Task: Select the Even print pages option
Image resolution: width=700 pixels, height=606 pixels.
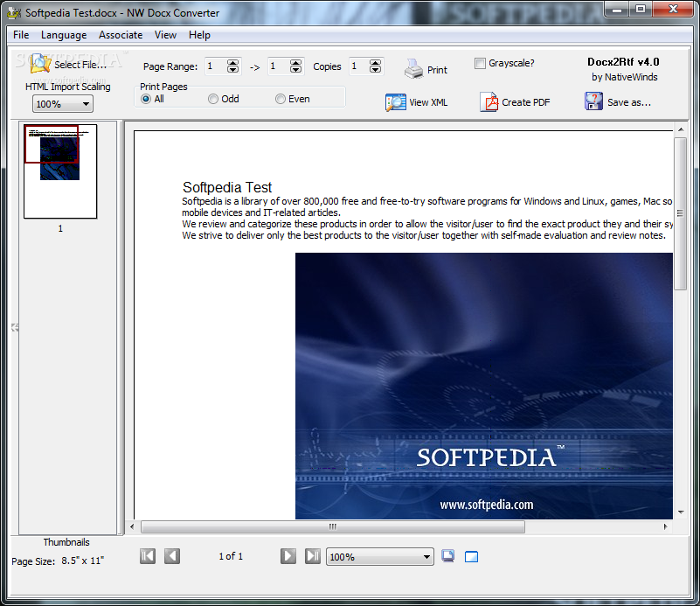Action: [280, 99]
